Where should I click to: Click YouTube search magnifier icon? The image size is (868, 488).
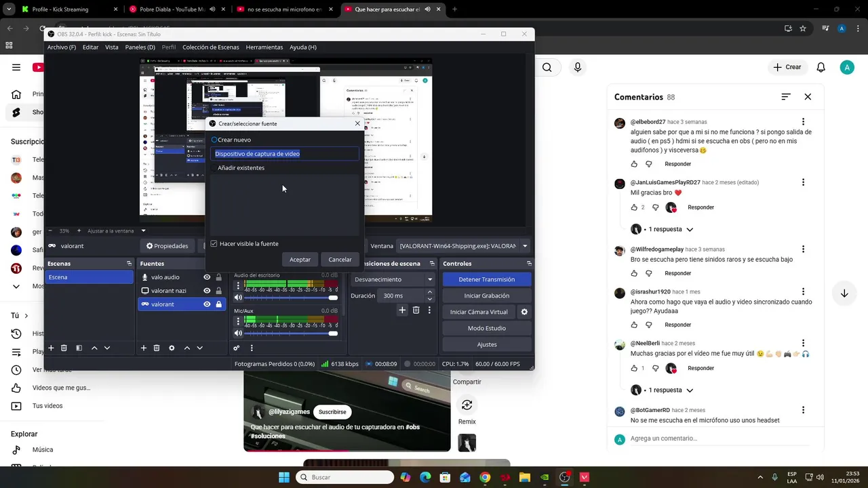point(547,67)
